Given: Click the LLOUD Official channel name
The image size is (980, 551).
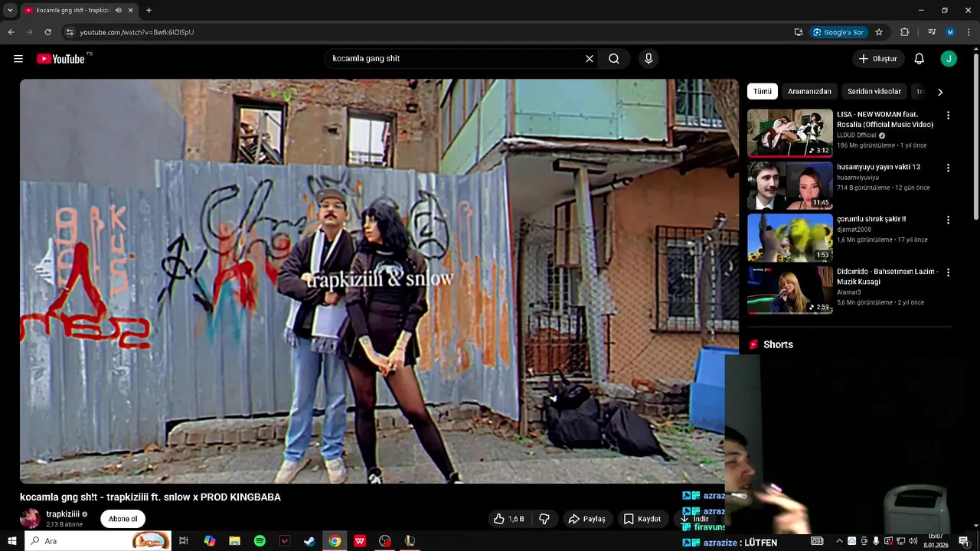Looking at the screenshot, I should click(856, 135).
